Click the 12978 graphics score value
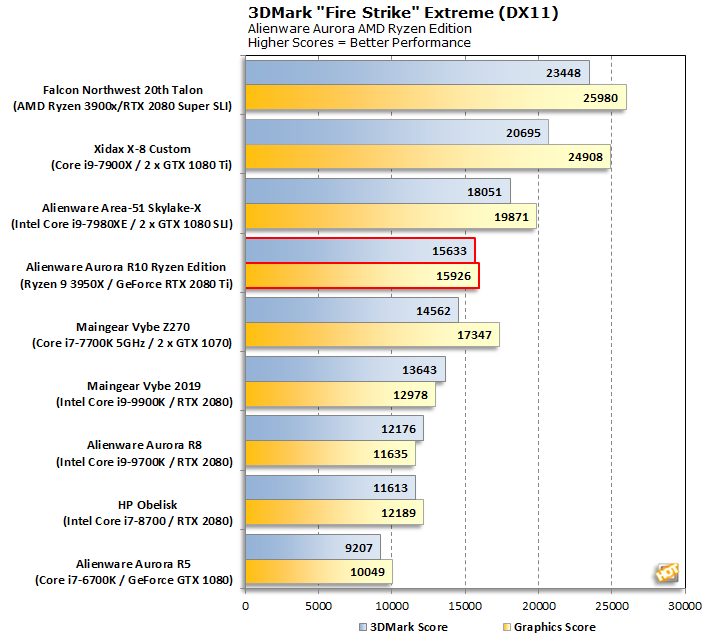 point(410,395)
